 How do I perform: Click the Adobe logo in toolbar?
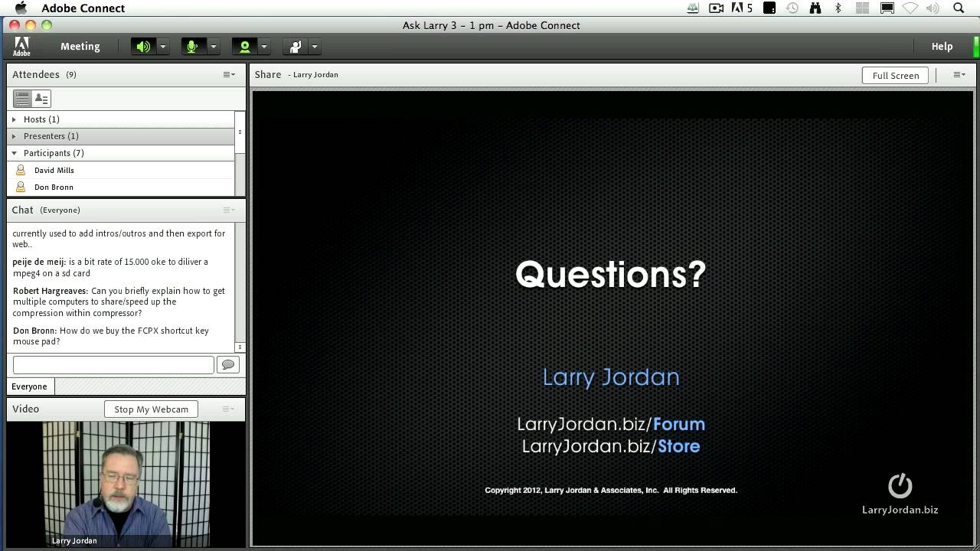21,47
